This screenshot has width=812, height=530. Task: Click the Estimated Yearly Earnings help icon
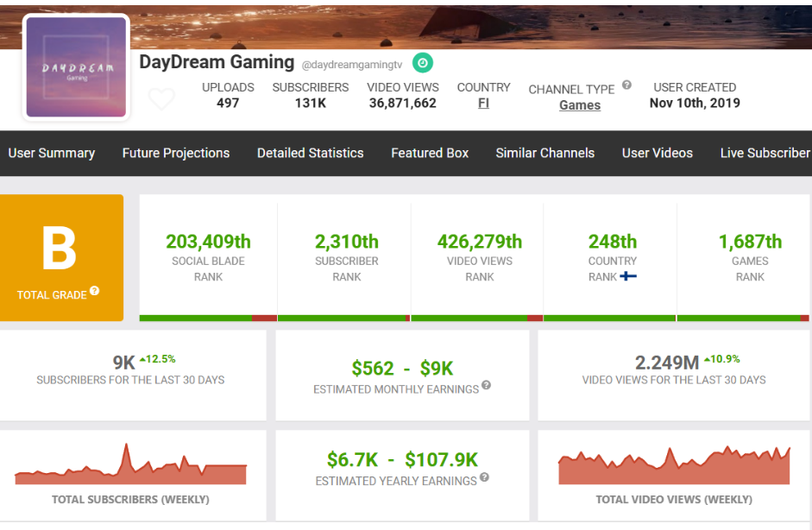coord(484,477)
